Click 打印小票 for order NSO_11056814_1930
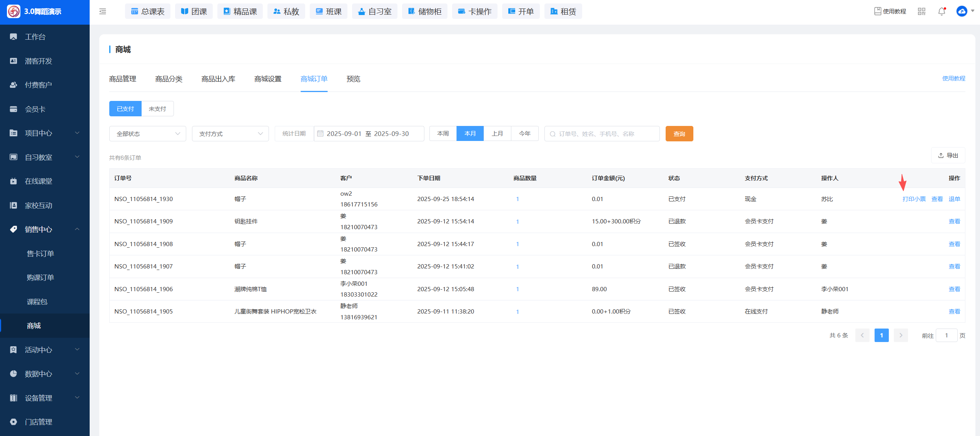The height and width of the screenshot is (436, 980). coord(914,199)
